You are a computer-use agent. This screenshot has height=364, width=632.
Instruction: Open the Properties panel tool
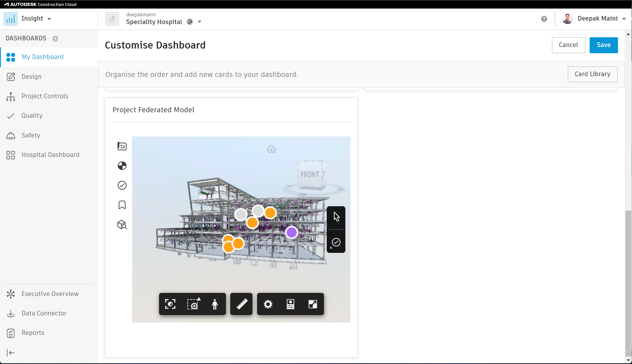[x=291, y=304]
